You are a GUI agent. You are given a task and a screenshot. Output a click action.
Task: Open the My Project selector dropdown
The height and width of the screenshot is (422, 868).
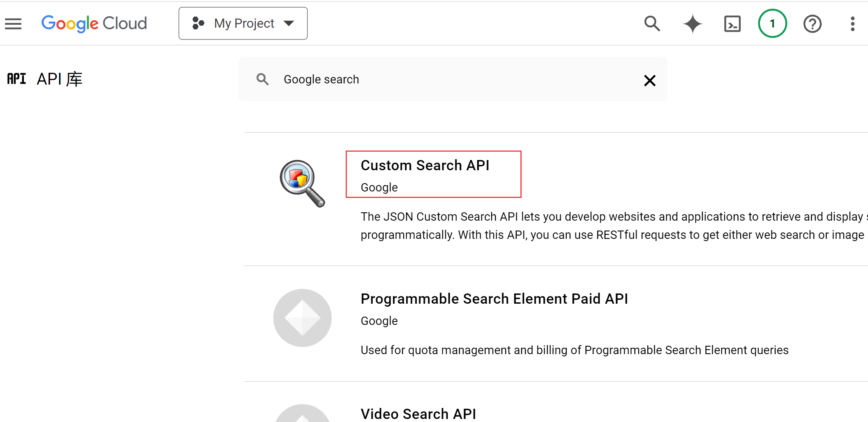(243, 24)
